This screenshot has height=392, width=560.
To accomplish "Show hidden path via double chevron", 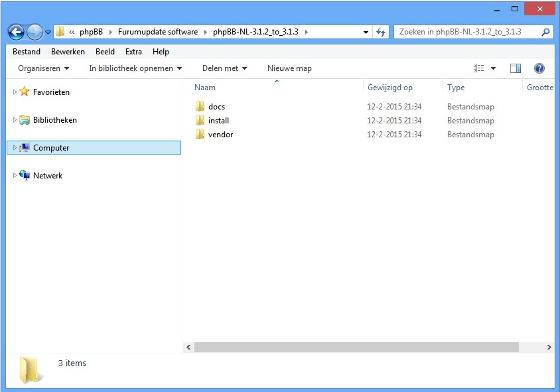I will coord(72,32).
